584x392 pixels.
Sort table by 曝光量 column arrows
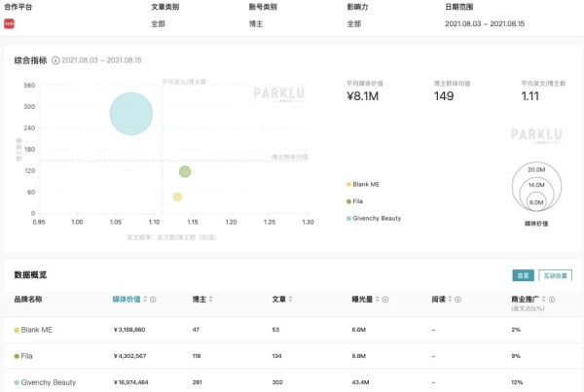[378, 300]
